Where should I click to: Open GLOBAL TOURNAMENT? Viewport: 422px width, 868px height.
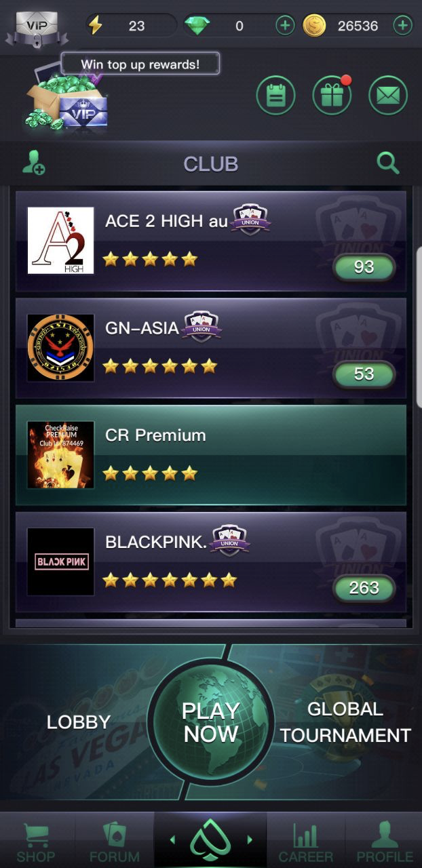[x=345, y=723]
